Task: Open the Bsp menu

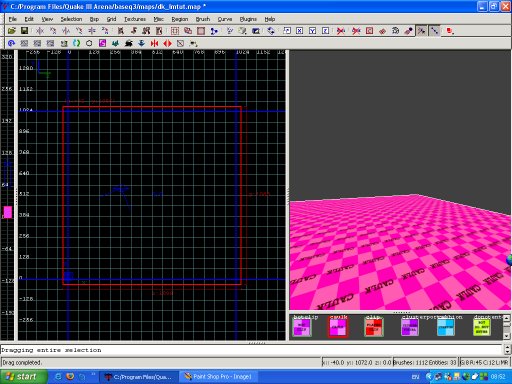Action: (x=94, y=19)
